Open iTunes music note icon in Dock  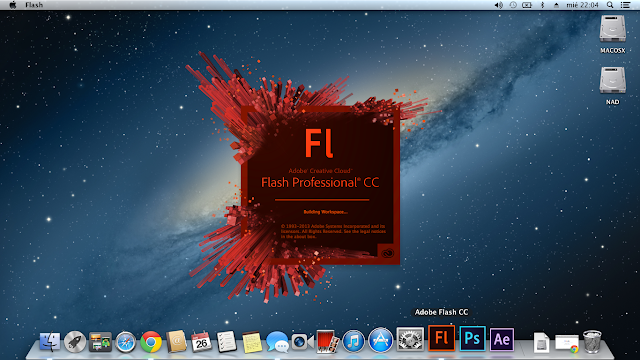(x=353, y=341)
